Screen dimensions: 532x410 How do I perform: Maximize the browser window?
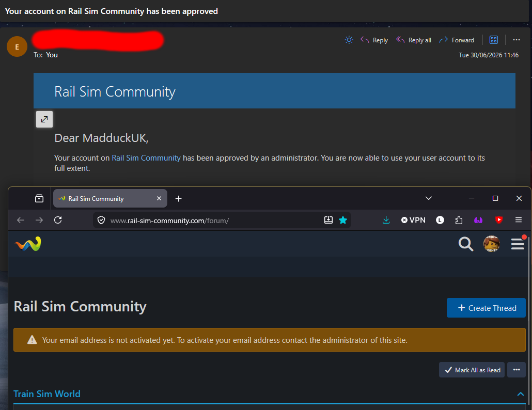(x=495, y=198)
